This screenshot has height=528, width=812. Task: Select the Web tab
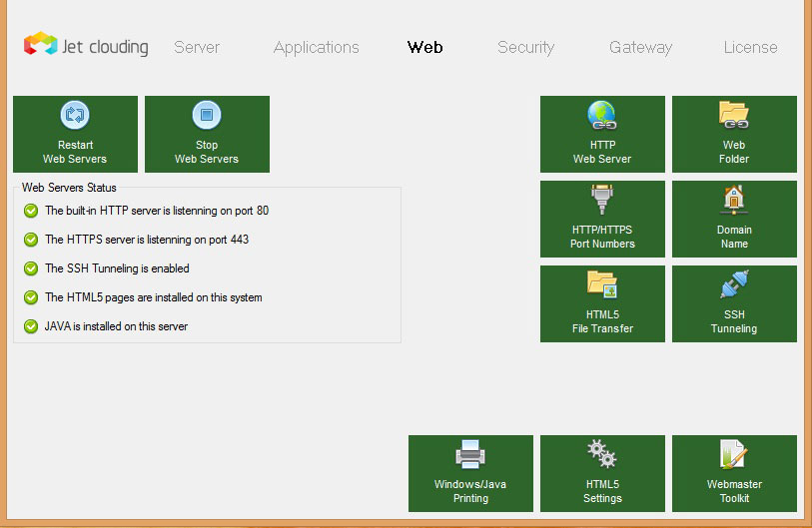(424, 47)
